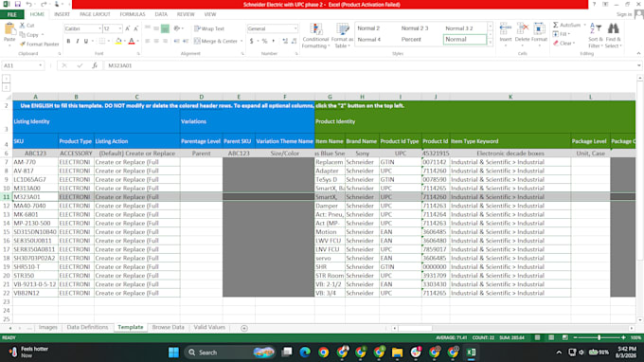Open the General number format dropdown
The image size is (644, 362).
point(295,28)
